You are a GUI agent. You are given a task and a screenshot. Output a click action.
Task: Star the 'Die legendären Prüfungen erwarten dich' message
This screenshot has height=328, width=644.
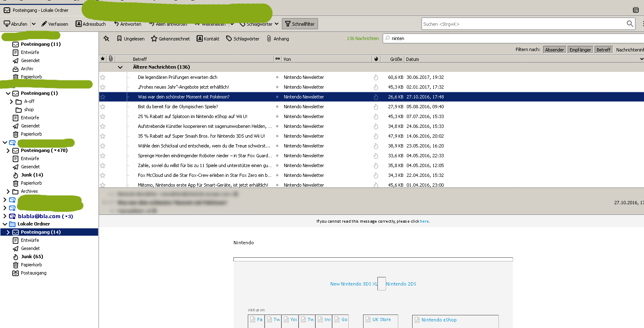103,77
